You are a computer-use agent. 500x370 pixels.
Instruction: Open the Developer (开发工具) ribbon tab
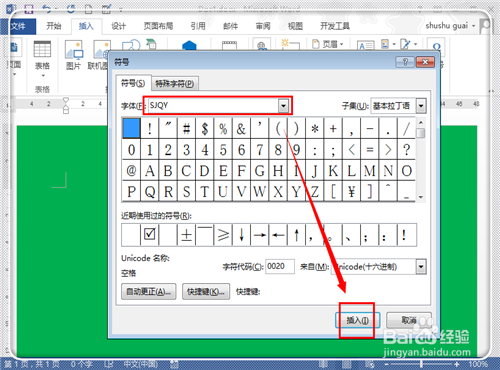(x=335, y=26)
